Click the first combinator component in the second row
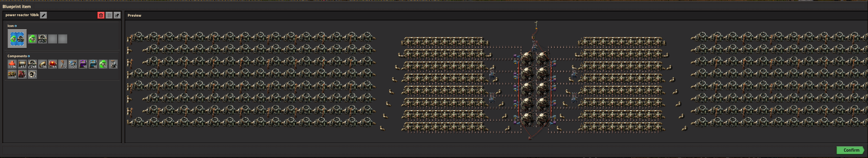Viewport: 868px width, 158px height. click(12, 74)
